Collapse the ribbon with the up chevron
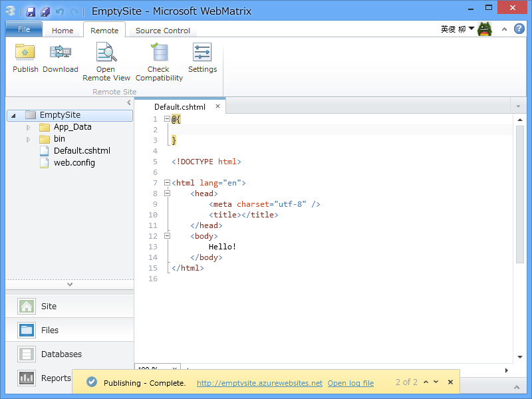Screen dimensions: 532x399 point(505,29)
